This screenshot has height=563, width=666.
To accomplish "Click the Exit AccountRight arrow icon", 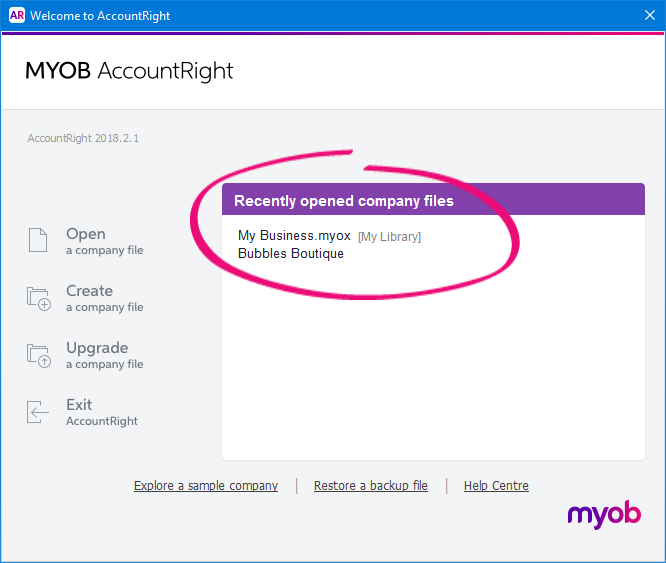I will pyautogui.click(x=38, y=412).
